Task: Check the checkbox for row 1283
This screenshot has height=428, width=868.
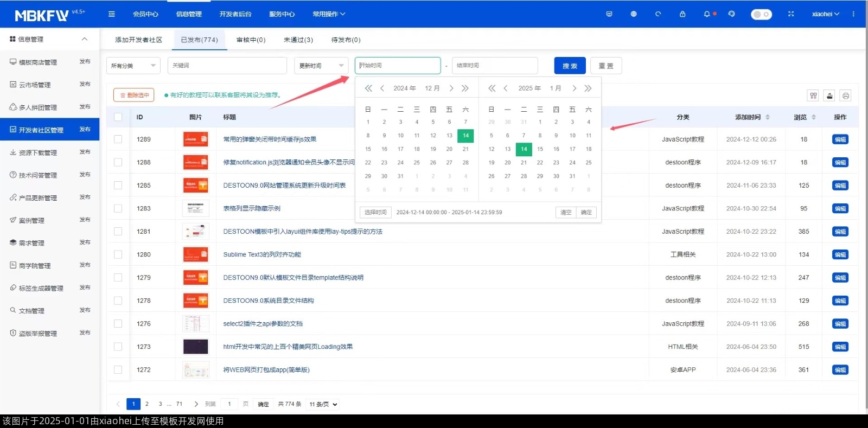Action: click(x=118, y=208)
